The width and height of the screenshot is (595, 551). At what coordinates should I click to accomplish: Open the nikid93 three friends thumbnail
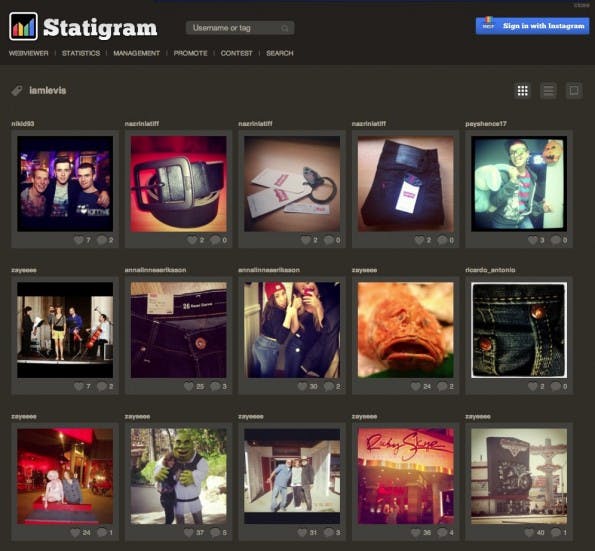[x=65, y=184]
